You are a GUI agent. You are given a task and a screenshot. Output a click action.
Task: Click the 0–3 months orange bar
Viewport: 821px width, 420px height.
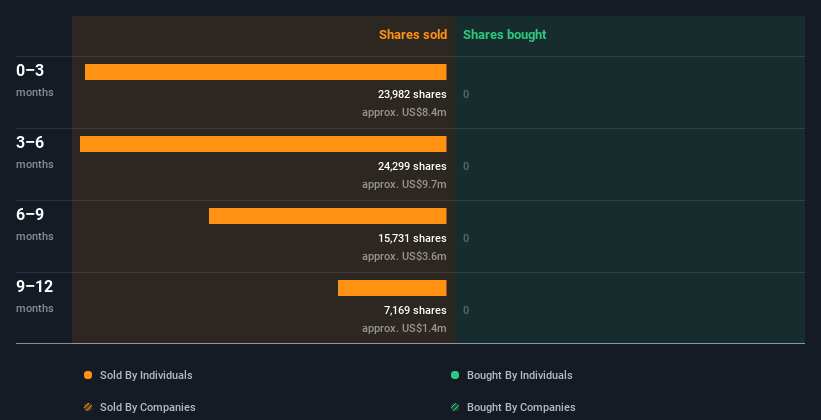[x=265, y=72]
